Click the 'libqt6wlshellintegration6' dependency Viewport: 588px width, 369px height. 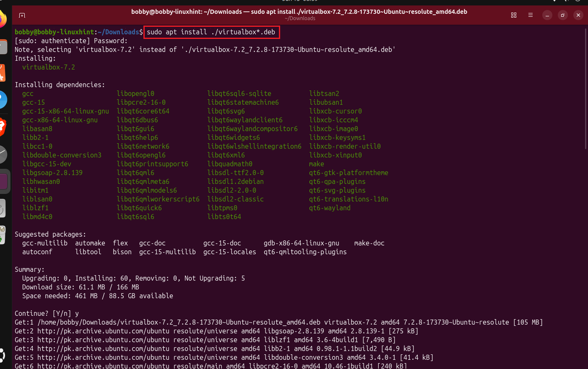click(x=254, y=146)
